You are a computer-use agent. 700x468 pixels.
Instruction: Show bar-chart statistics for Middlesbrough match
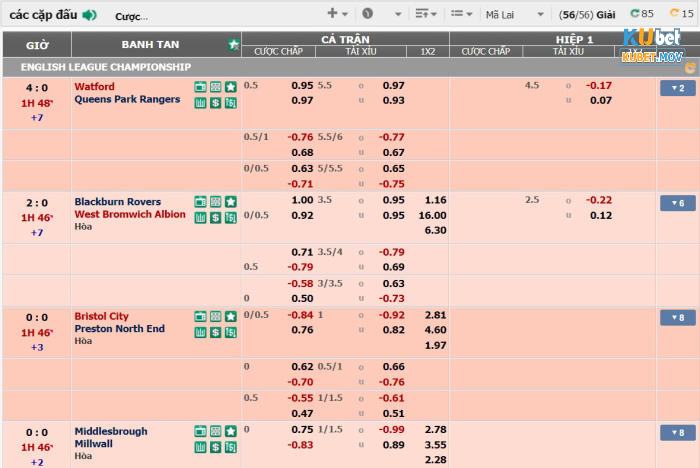coord(200,447)
